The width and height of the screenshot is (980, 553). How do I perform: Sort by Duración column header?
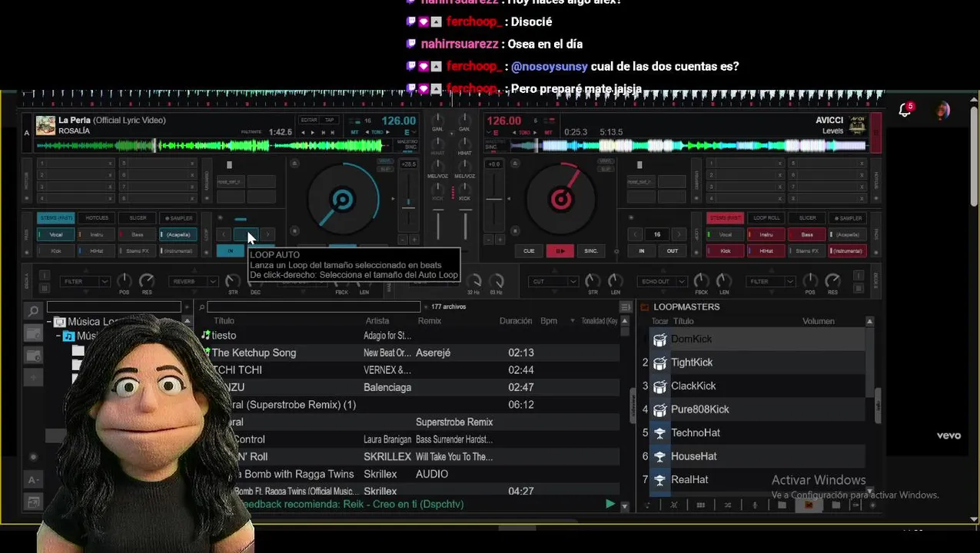pos(515,321)
